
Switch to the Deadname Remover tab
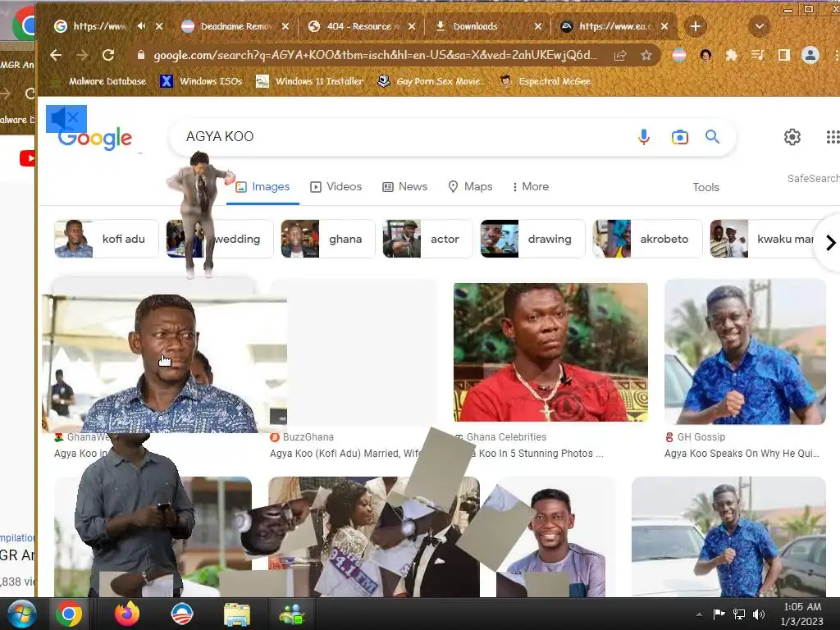coord(234,26)
